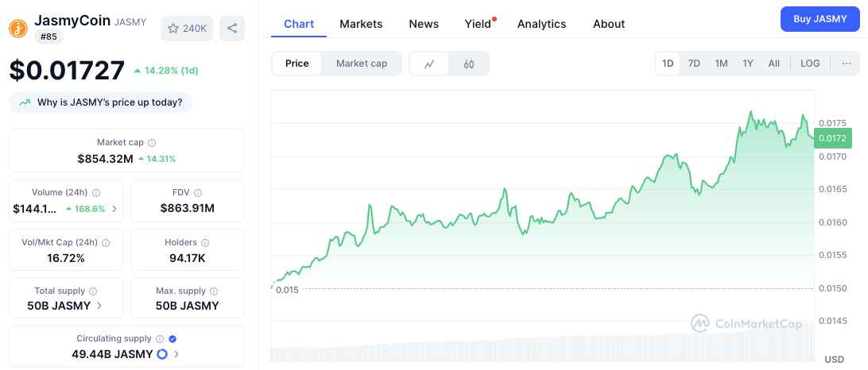Click info icon next to Holders
This screenshot has width=868, height=370.
pos(205,243)
